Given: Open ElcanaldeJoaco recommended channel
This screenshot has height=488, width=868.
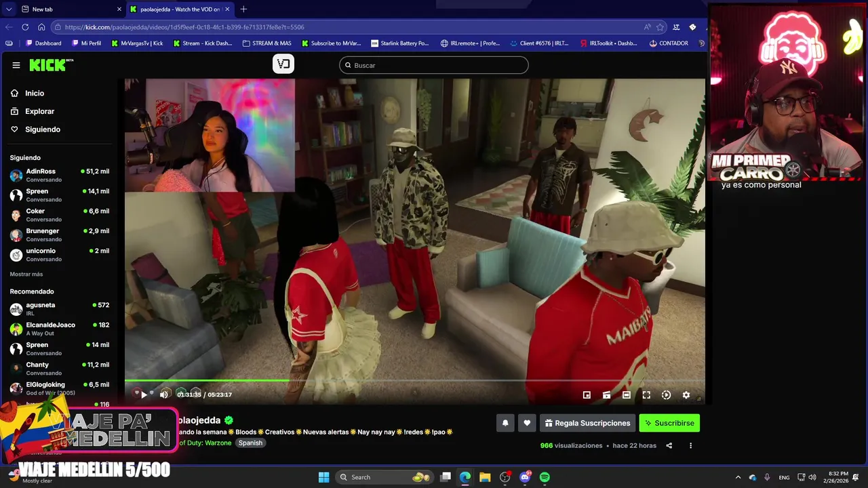Looking at the screenshot, I should click(x=60, y=328).
